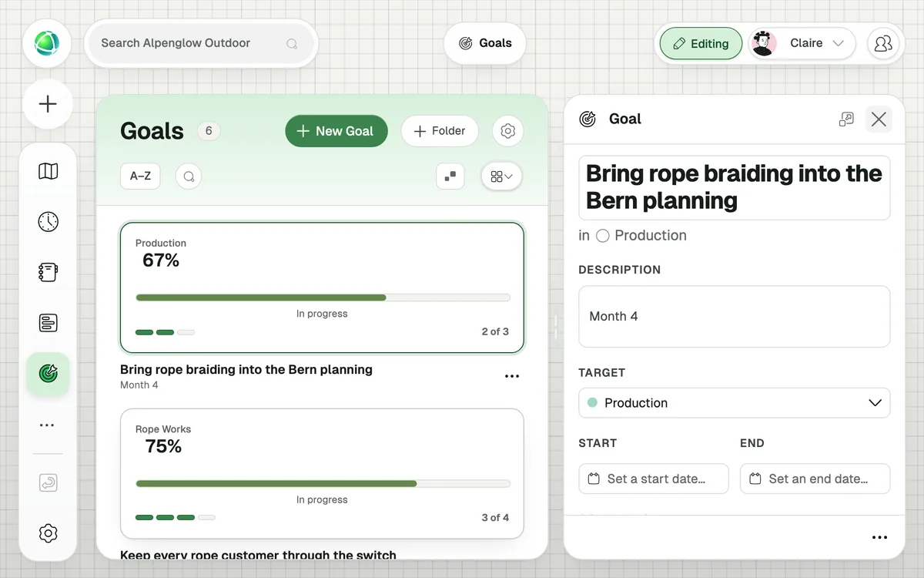Click the 67% Production progress bar
This screenshot has height=578, width=924.
[323, 297]
